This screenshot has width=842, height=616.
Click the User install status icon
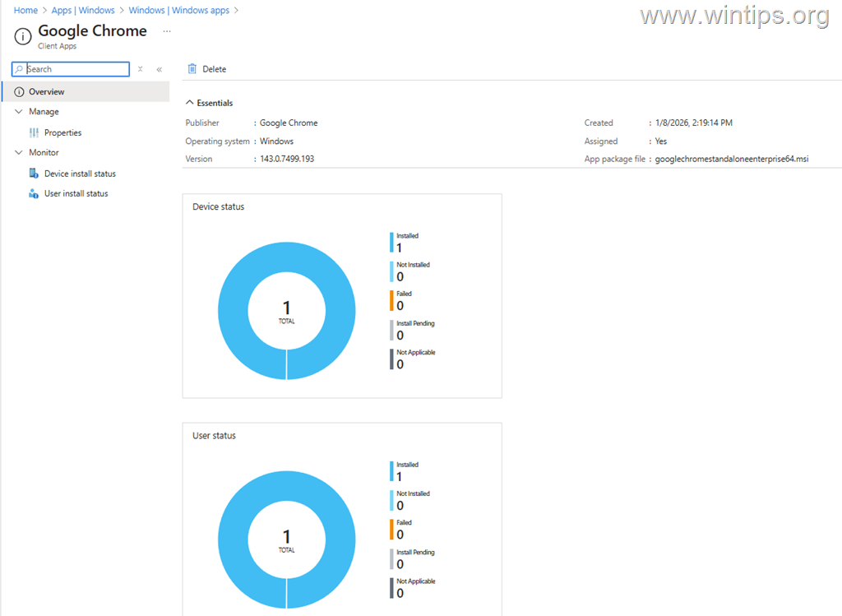[x=34, y=194]
